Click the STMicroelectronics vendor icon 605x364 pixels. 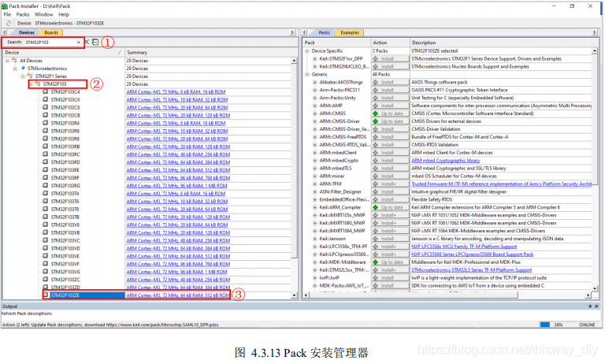(23, 69)
